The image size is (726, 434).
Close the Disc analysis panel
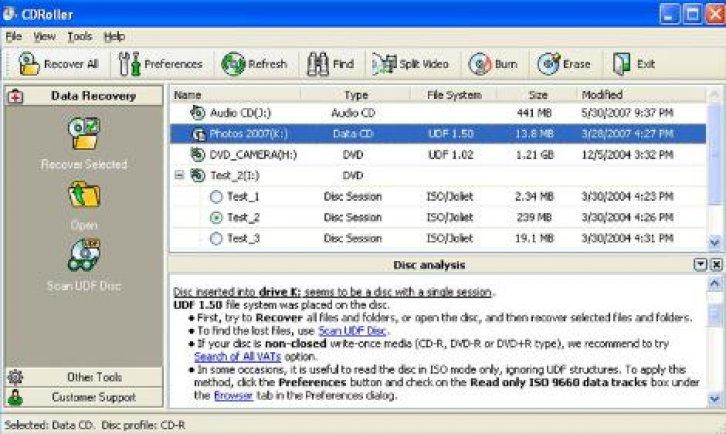point(716,264)
